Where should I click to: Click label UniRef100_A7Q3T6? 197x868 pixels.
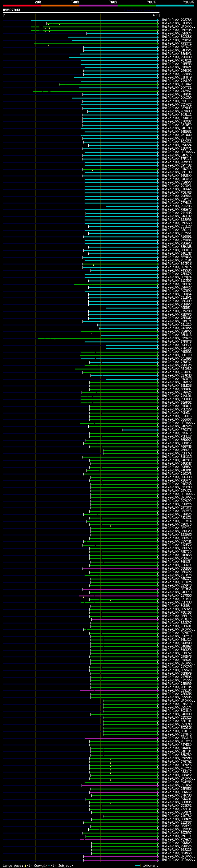point(176,430)
